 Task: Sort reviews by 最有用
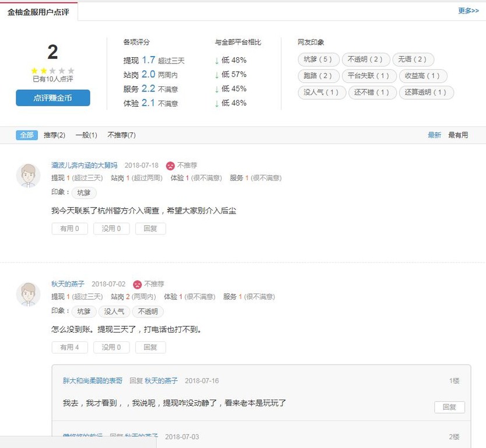coord(457,135)
